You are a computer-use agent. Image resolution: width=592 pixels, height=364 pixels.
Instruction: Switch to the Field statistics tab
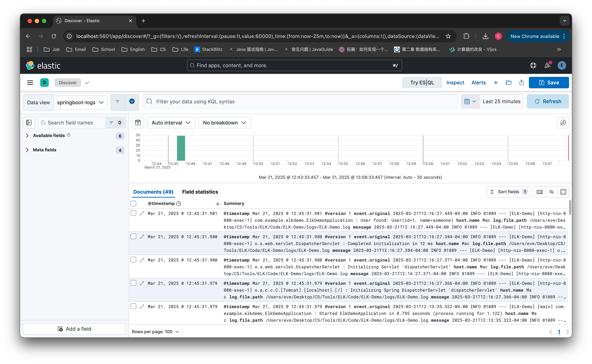200,192
